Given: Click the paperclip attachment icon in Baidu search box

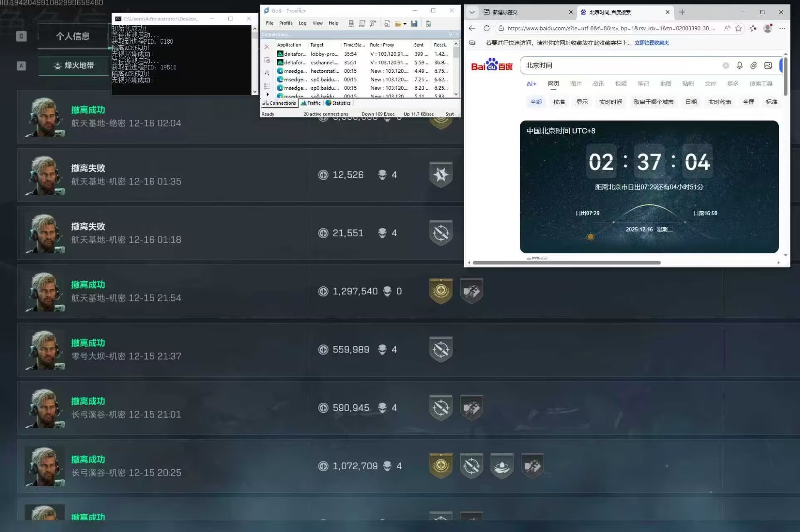Looking at the screenshot, I should click(x=753, y=65).
